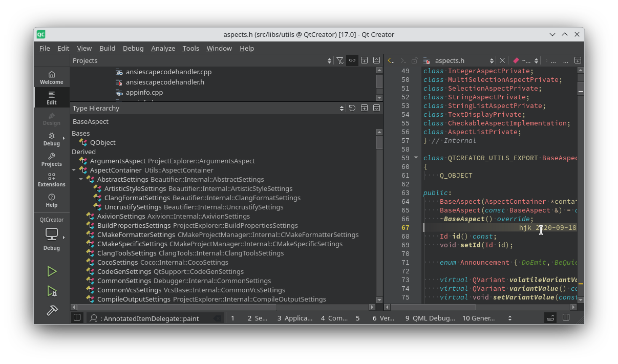The image size is (618, 364).
Task: Run the project with the green arrow
Action: point(52,271)
